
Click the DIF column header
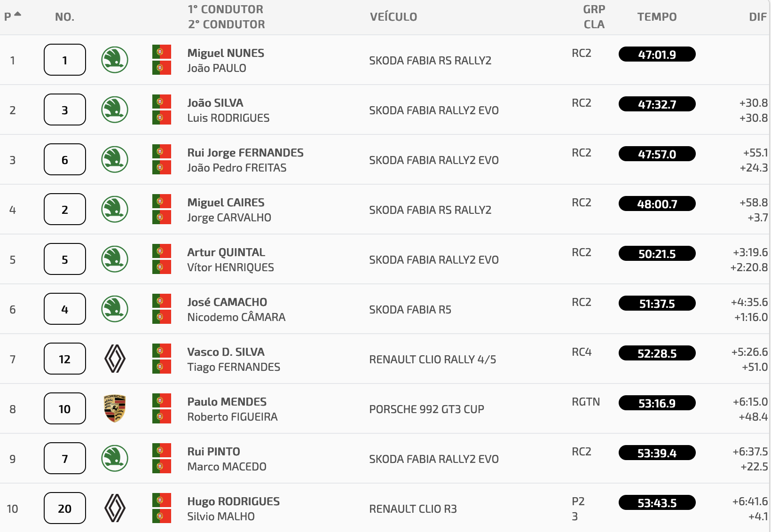tap(758, 17)
